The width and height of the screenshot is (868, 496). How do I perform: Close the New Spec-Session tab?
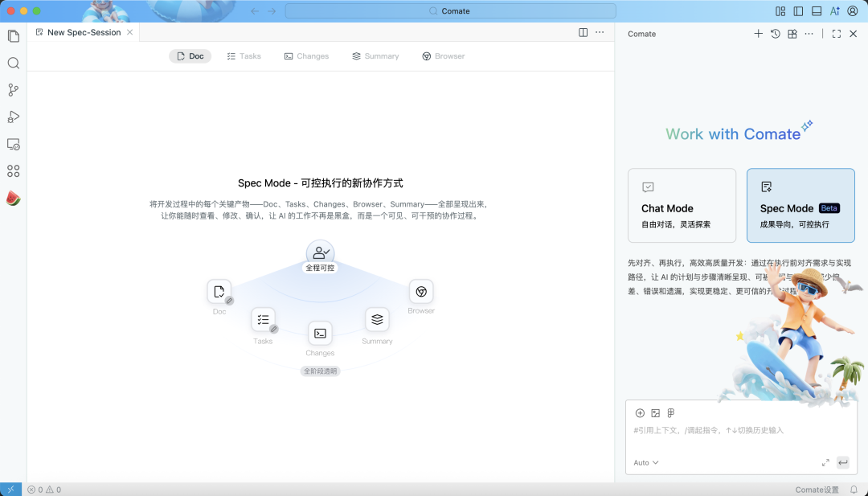129,32
